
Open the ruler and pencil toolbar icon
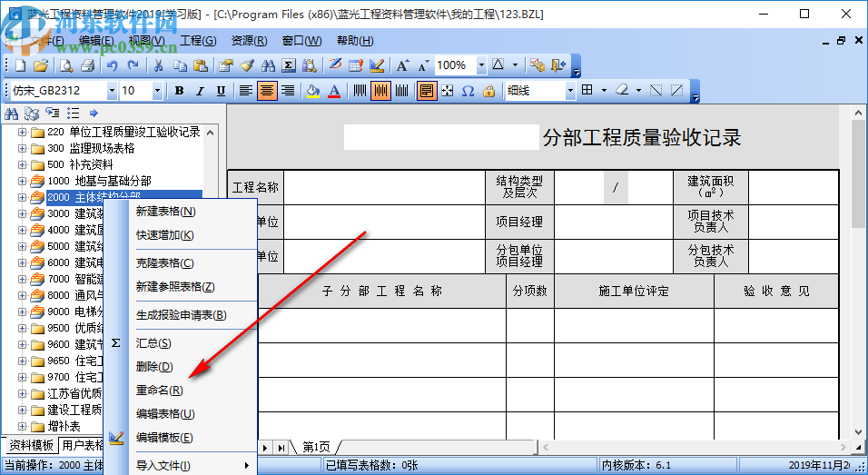pyautogui.click(x=377, y=65)
